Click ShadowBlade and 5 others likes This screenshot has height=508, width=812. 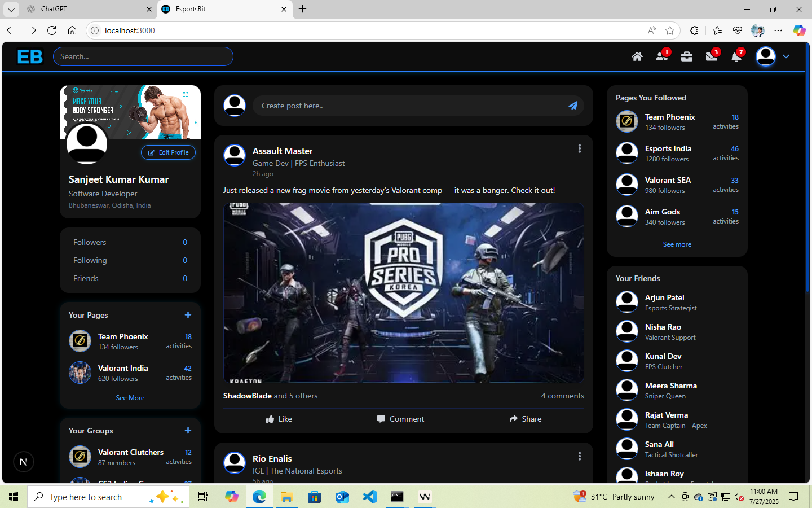point(270,396)
